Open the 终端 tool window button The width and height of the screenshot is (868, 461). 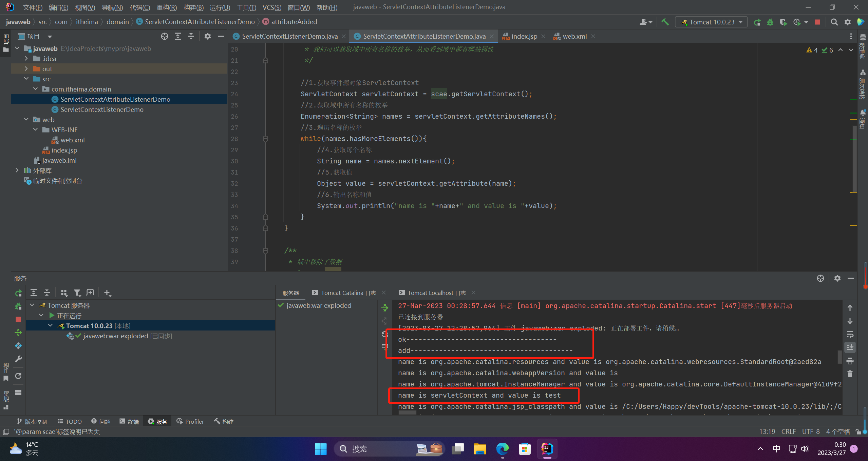tap(129, 421)
